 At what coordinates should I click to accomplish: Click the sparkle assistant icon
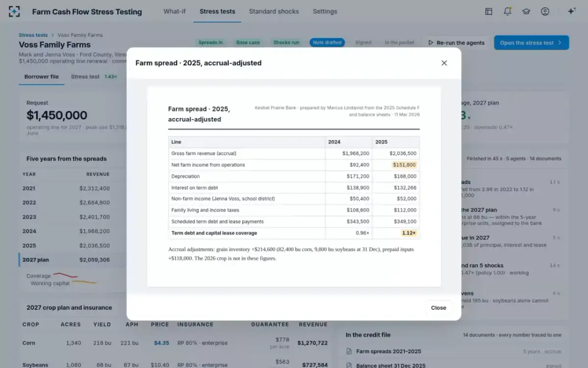571,11
